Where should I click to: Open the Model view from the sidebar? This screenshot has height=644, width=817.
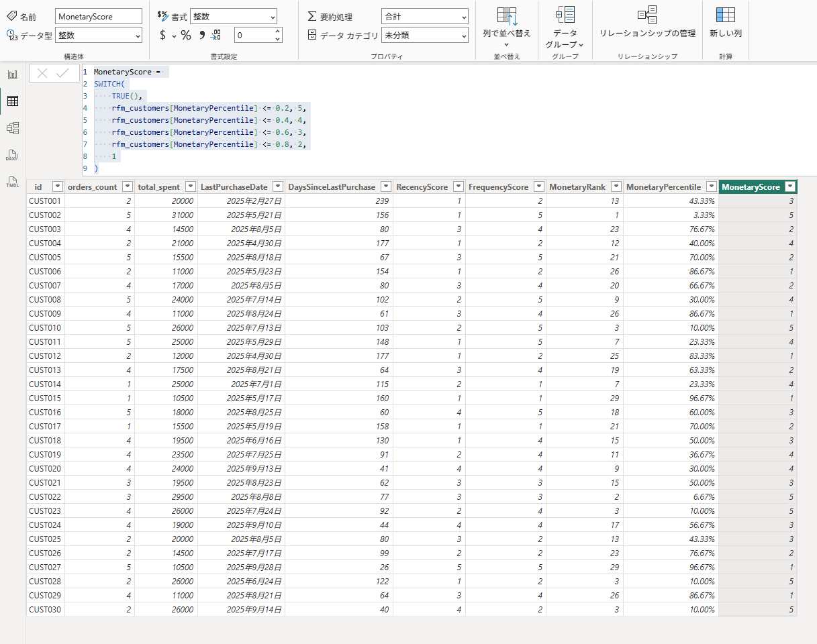click(x=12, y=128)
